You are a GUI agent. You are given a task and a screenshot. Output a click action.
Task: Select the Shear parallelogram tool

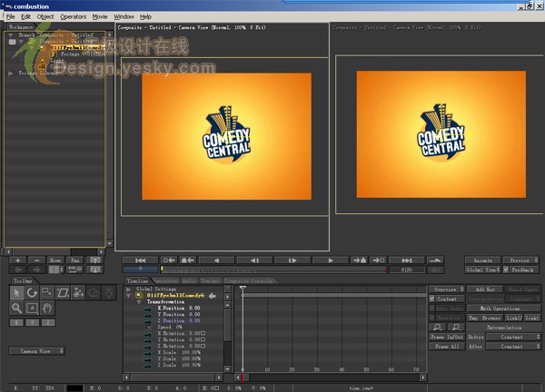pyautogui.click(x=63, y=293)
